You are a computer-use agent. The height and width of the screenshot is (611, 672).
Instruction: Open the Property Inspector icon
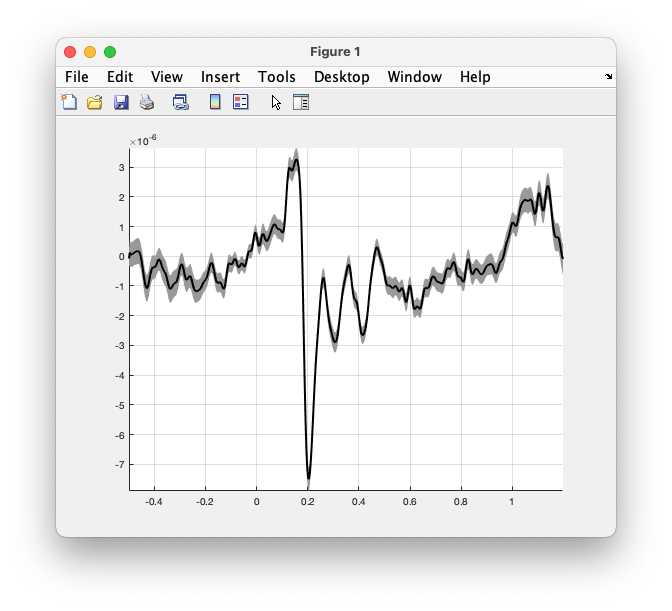[x=301, y=102]
